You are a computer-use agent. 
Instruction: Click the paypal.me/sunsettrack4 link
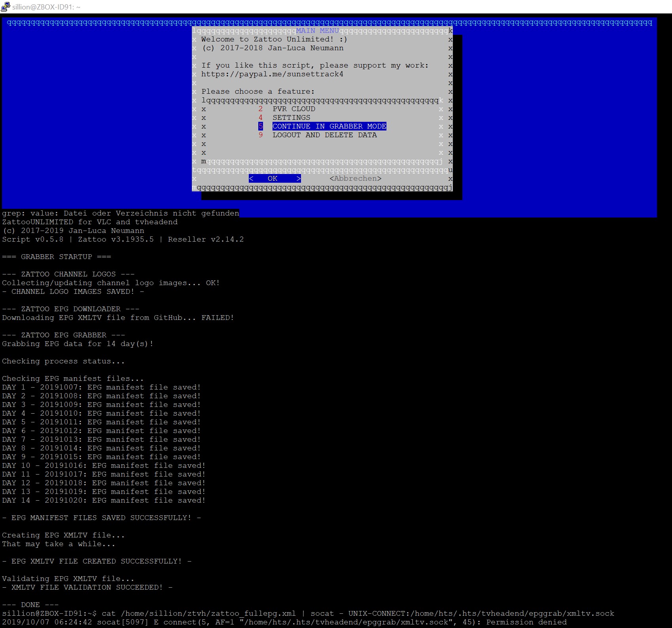pyautogui.click(x=272, y=74)
